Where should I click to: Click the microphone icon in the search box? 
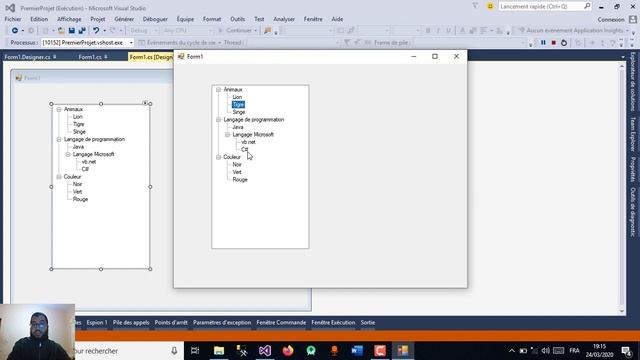point(174,351)
